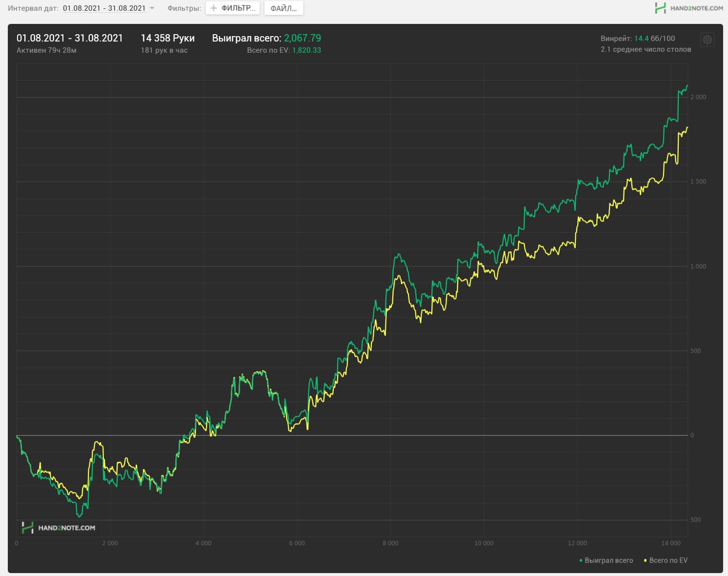Click the 4 000 x-axis label

click(x=203, y=543)
